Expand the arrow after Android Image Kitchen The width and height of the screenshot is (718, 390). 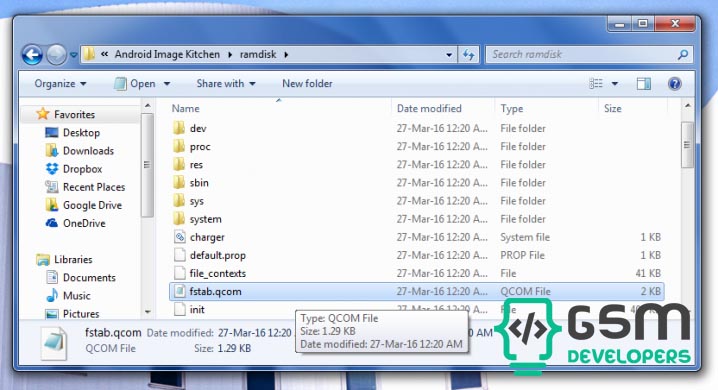click(x=230, y=54)
